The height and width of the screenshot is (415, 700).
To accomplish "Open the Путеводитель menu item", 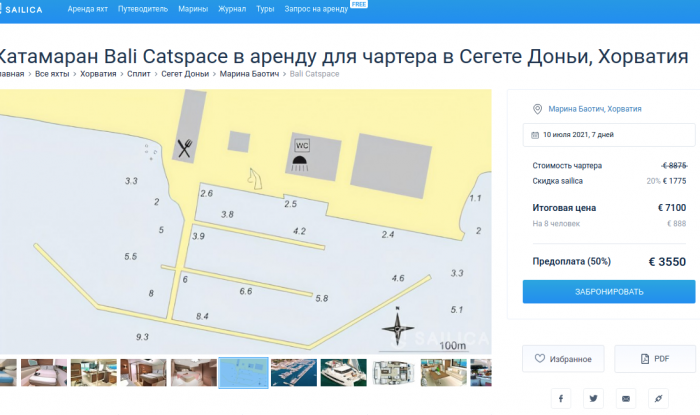I will pyautogui.click(x=143, y=9).
